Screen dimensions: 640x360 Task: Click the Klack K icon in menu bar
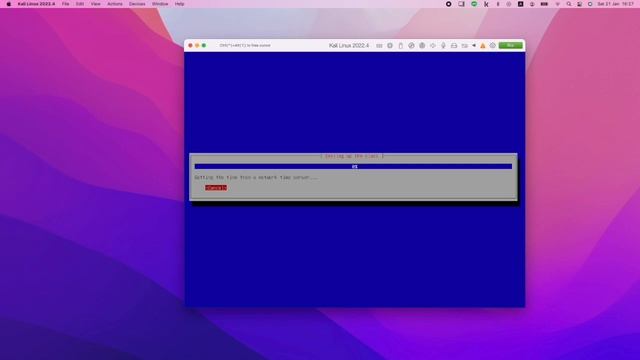tap(486, 4)
